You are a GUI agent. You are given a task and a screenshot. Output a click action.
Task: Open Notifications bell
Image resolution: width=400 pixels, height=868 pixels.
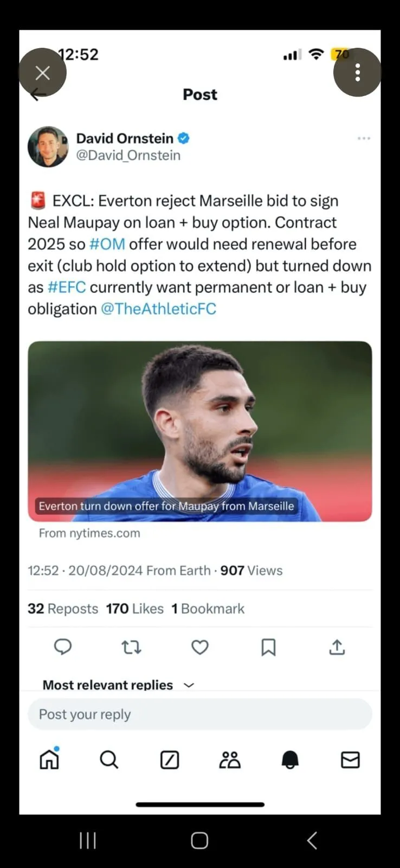290,759
